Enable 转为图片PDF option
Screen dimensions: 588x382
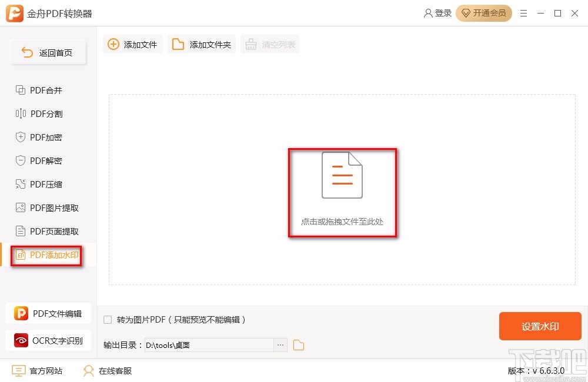tap(107, 319)
